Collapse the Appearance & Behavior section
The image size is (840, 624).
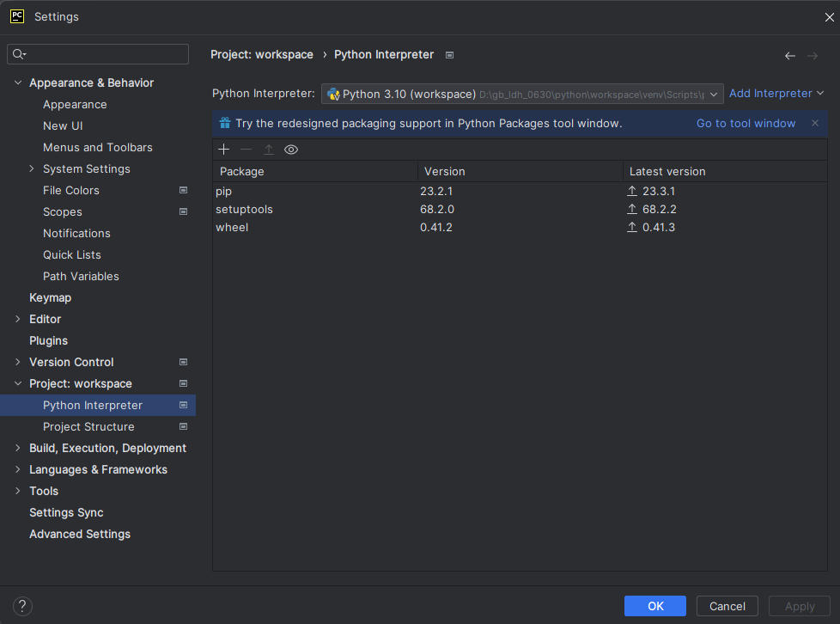click(x=18, y=83)
